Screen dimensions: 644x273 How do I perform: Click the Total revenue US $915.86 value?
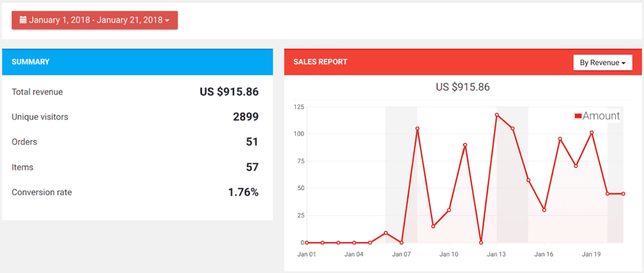coord(230,92)
